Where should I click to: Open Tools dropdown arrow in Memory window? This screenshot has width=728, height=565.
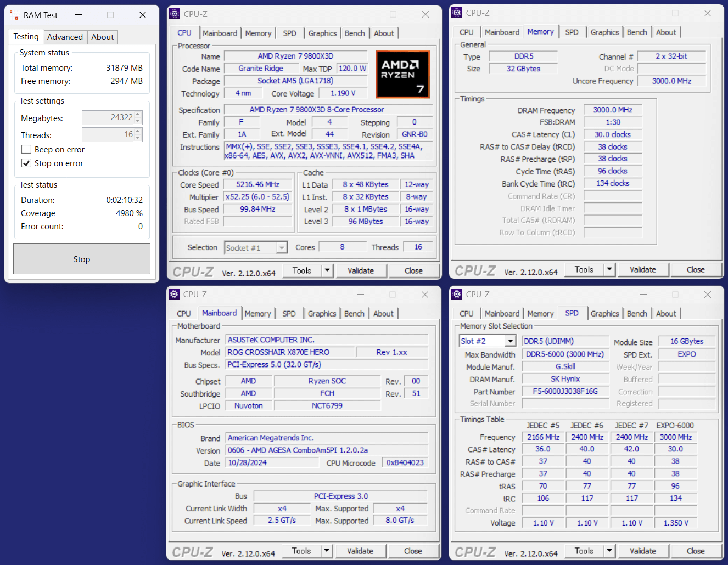coord(609,269)
